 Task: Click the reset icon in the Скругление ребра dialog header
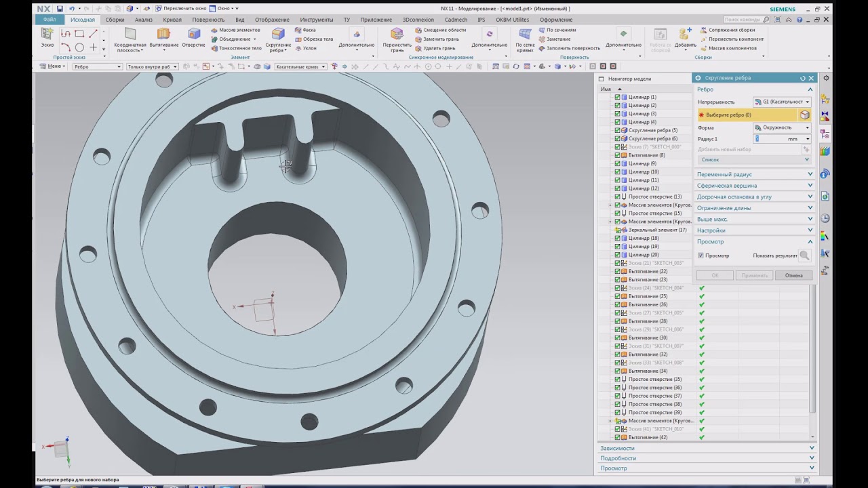tap(803, 78)
